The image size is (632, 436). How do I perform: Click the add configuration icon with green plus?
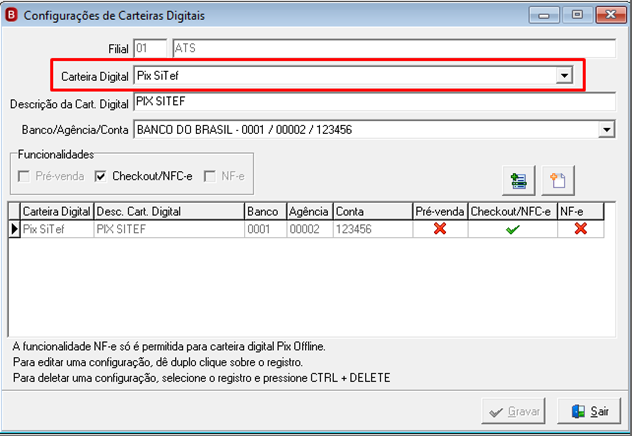[519, 181]
